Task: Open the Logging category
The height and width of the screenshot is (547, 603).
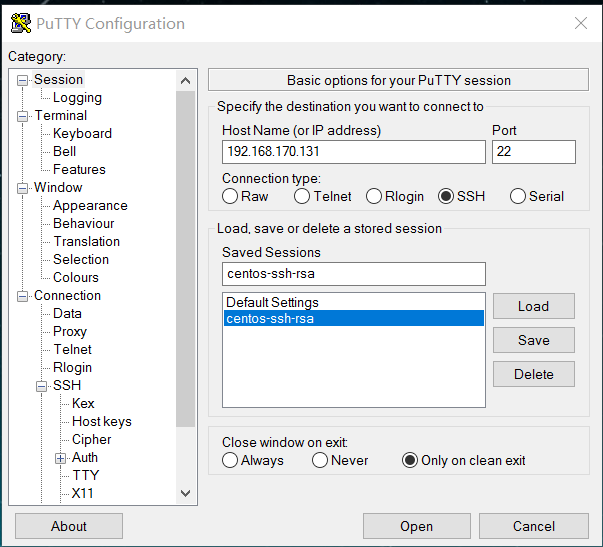Action: coord(77,98)
